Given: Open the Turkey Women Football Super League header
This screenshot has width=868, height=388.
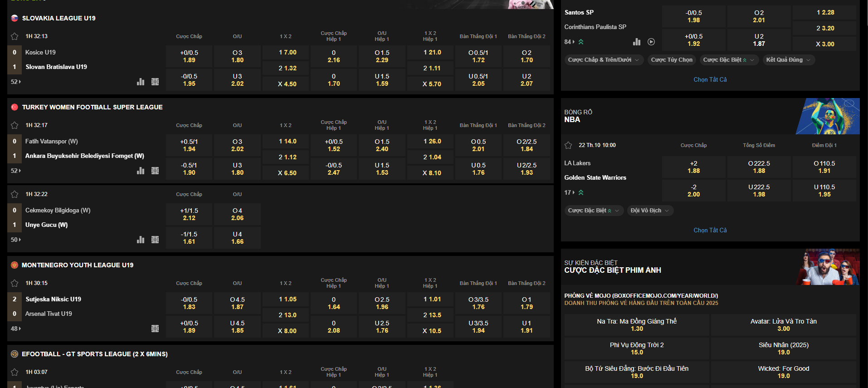Looking at the screenshot, I should pos(92,107).
